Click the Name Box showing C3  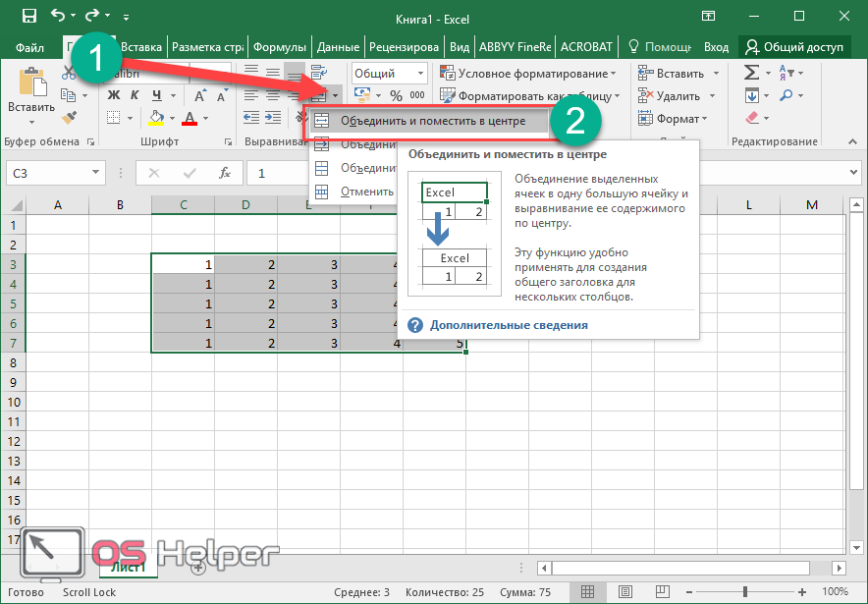tap(55, 173)
